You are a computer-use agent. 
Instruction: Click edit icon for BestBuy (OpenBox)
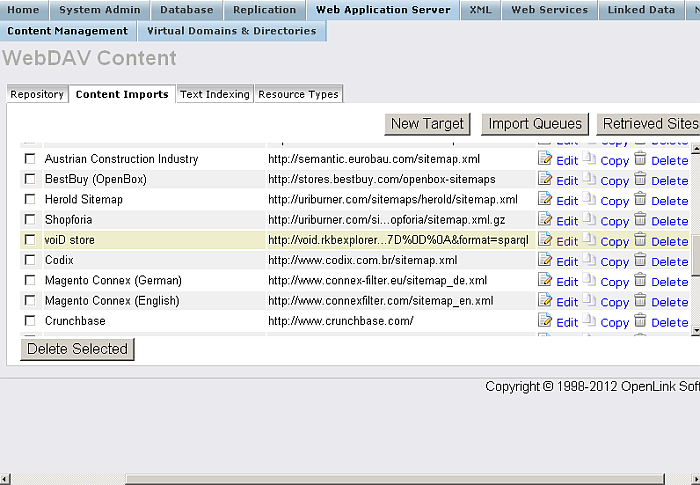click(545, 178)
